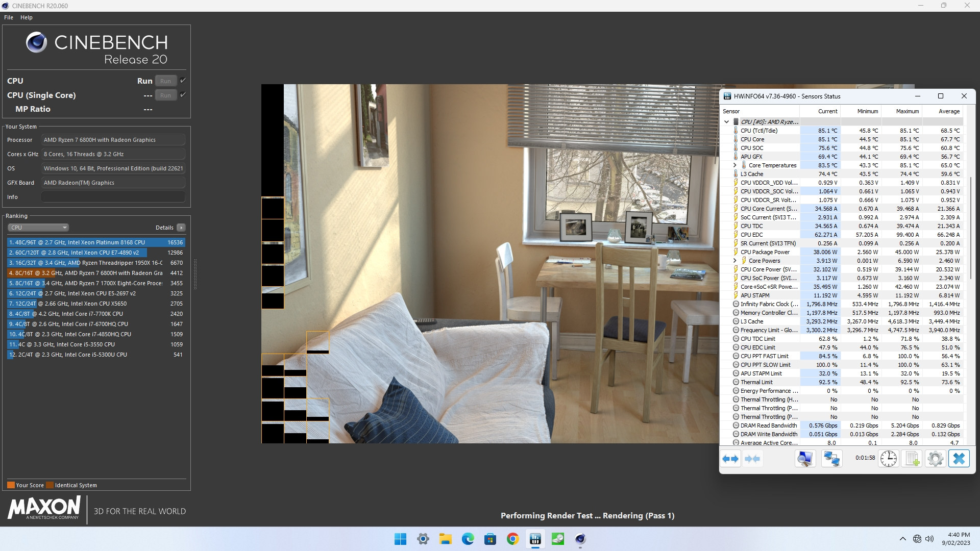Open Google Chrome from taskbar
This screenshot has height=551, width=980.
(x=513, y=539)
